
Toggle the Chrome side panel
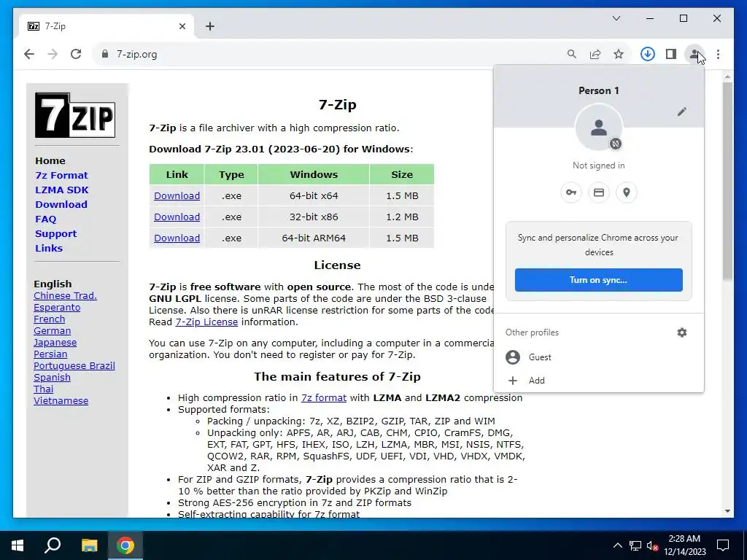coord(671,54)
